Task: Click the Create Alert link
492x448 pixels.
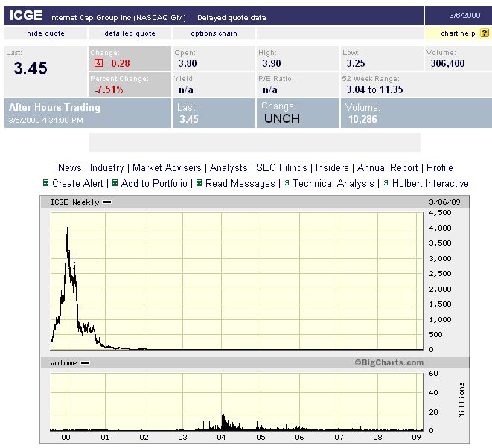Action: pyautogui.click(x=77, y=183)
